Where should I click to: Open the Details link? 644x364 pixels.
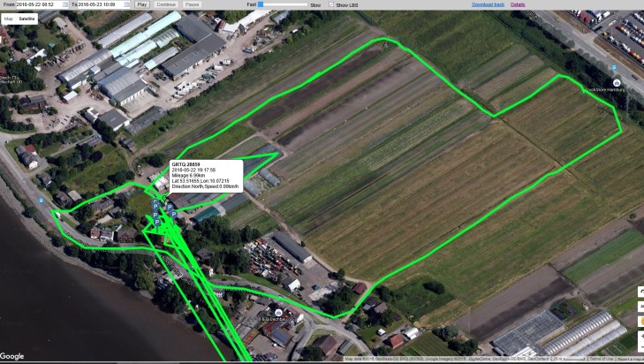517,4
